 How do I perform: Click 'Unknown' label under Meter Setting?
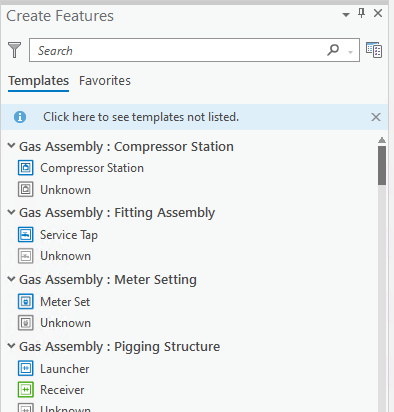coord(65,323)
